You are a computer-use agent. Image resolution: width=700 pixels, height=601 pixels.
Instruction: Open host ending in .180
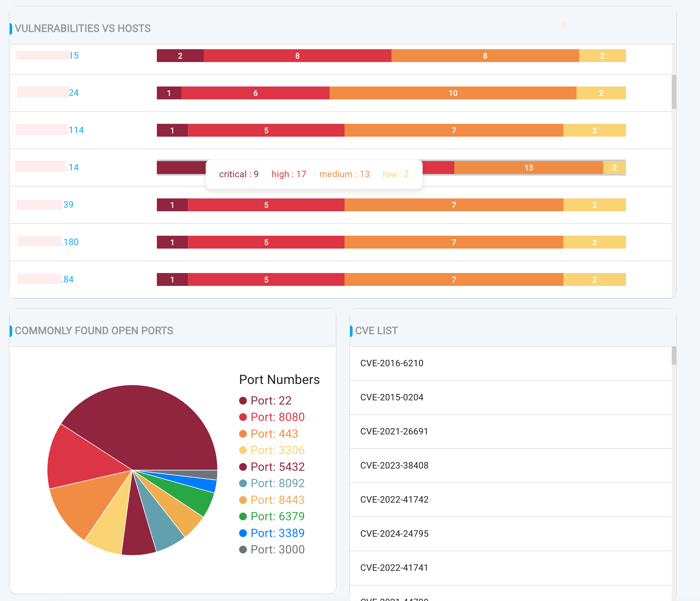[70, 242]
